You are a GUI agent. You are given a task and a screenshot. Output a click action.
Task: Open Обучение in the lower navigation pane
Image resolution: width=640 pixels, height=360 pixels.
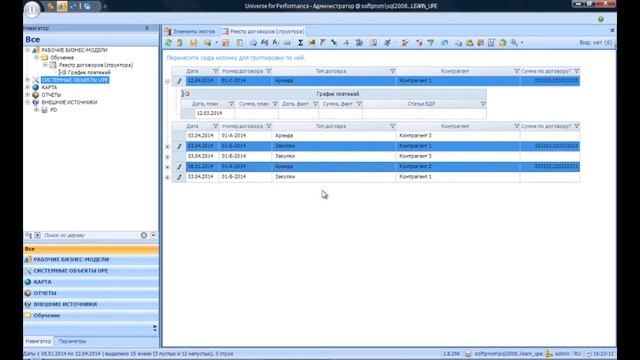pyautogui.click(x=91, y=316)
